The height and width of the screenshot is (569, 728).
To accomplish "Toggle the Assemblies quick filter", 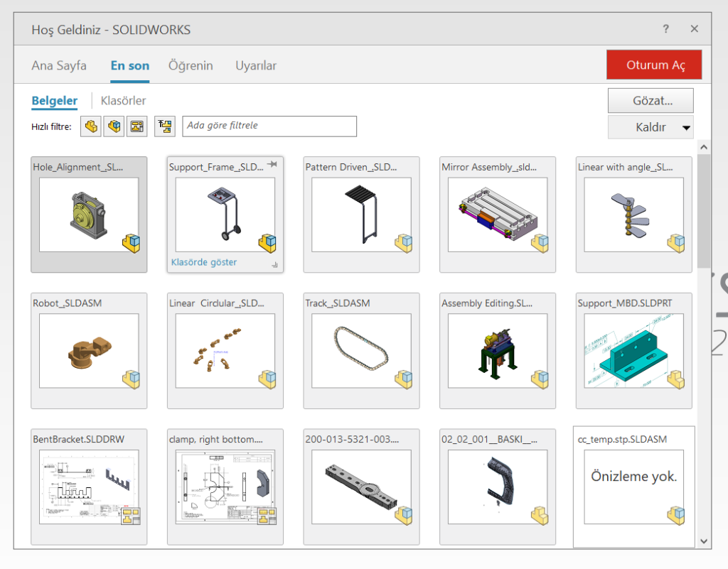I will pyautogui.click(x=114, y=126).
